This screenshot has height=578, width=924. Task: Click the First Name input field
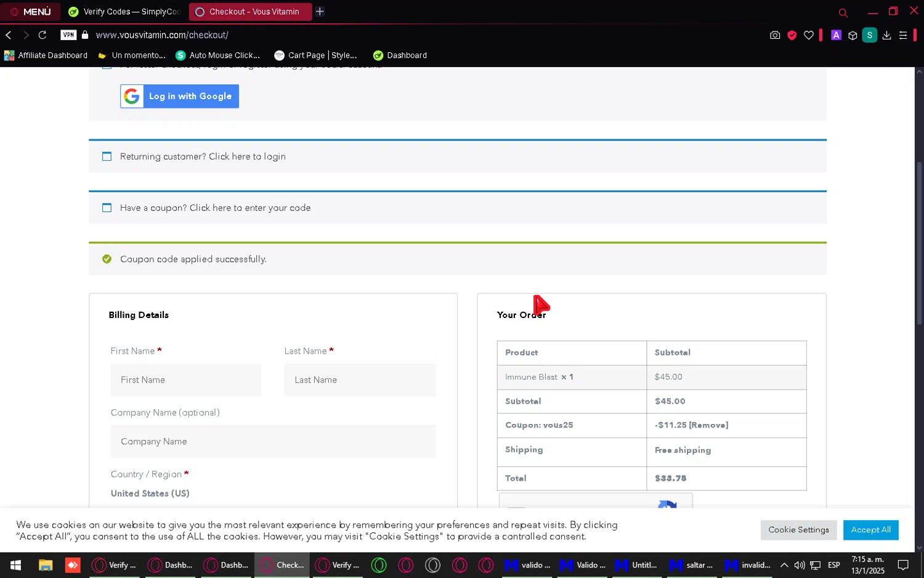click(186, 380)
